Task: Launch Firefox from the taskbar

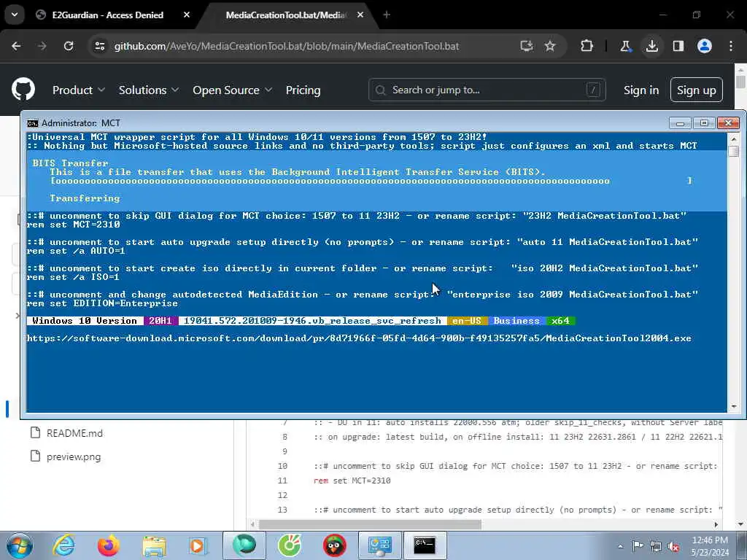Action: pyautogui.click(x=109, y=545)
